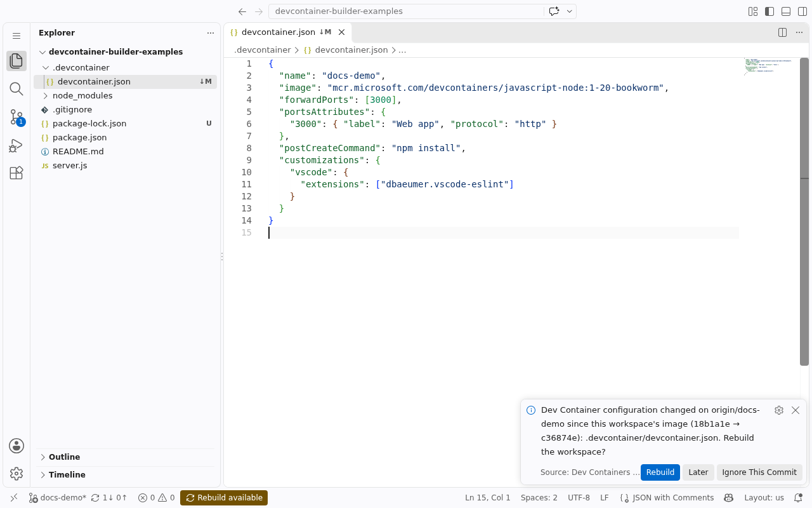
Task: Open notification settings gear icon
Action: tap(779, 410)
